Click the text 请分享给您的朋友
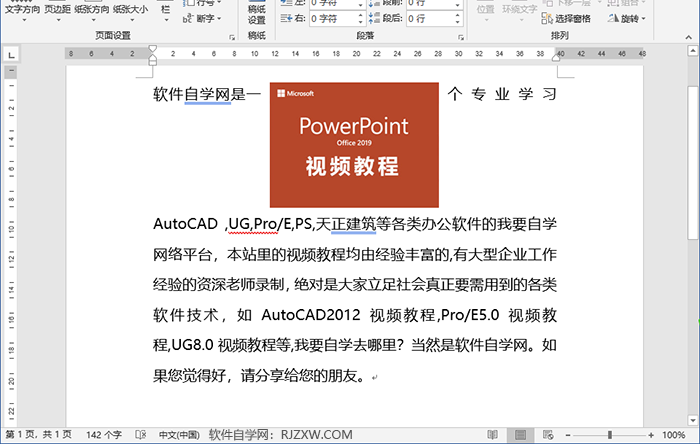Image resolution: width=700 pixels, height=444 pixels. pyautogui.click(x=299, y=376)
